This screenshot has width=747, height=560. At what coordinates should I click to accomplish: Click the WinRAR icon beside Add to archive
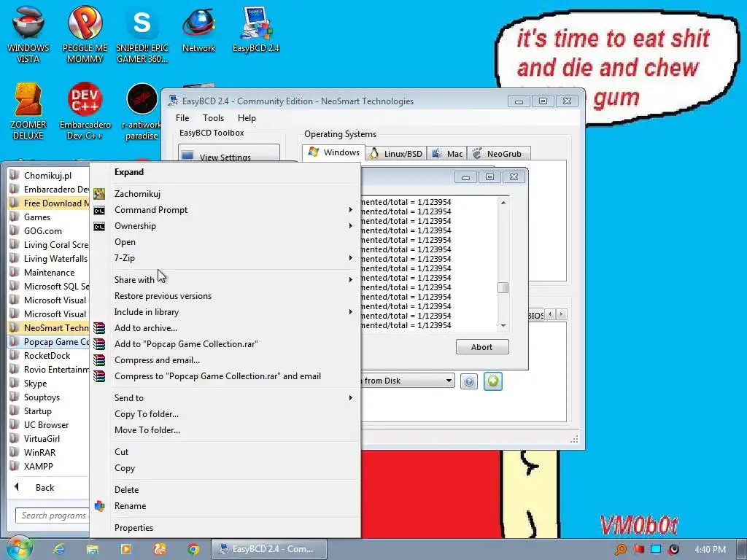pos(99,328)
